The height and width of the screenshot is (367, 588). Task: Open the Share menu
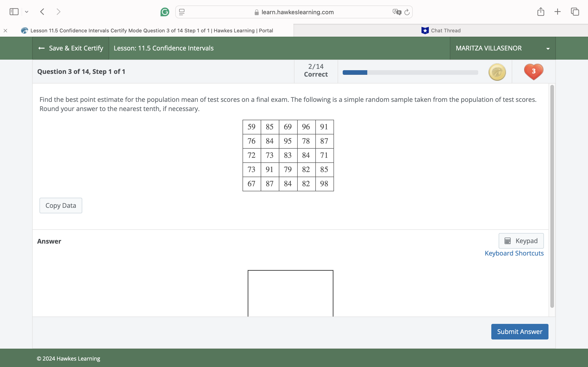[x=541, y=11]
